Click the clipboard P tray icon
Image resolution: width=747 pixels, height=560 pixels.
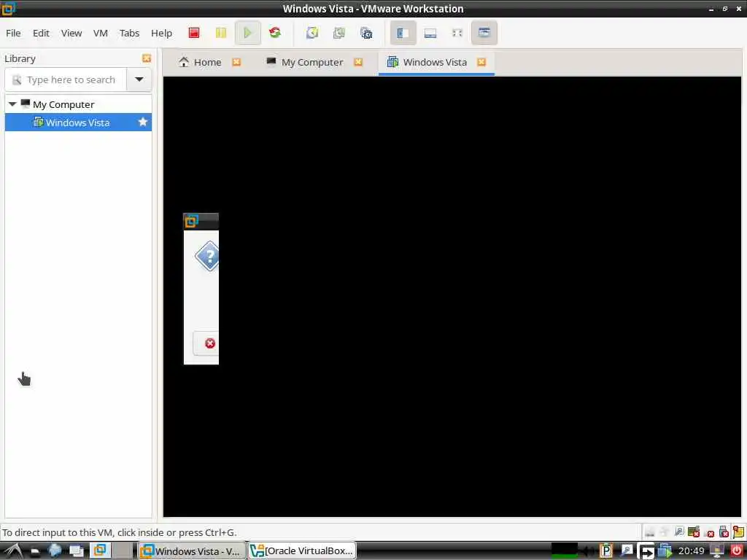(606, 551)
